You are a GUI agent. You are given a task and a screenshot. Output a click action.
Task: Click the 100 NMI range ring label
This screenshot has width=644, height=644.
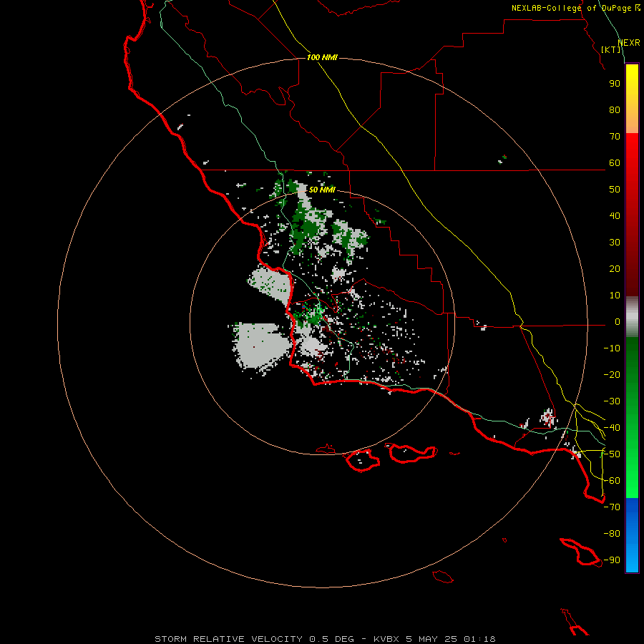click(x=322, y=57)
